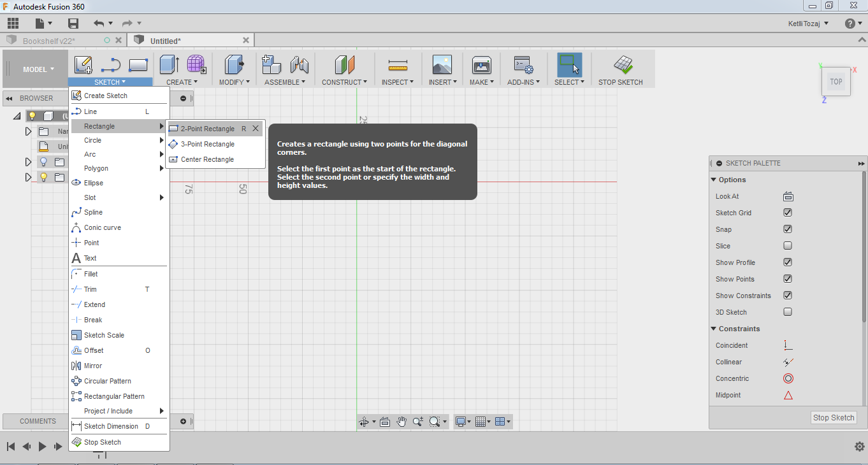Click the Pan hand icon in navigation bar
868x465 pixels.
click(401, 421)
